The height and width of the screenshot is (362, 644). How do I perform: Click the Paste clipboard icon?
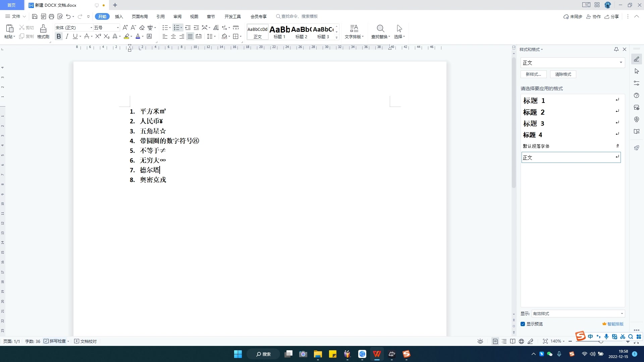point(10,28)
